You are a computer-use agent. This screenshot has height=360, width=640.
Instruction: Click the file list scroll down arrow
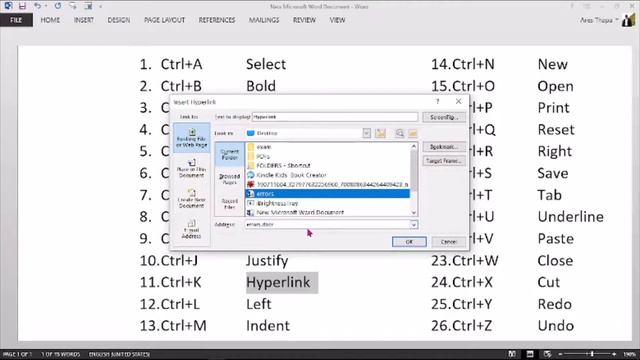point(414,213)
